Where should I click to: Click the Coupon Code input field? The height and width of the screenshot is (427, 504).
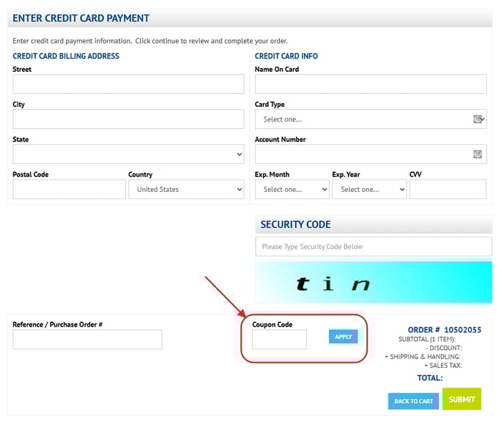click(279, 339)
